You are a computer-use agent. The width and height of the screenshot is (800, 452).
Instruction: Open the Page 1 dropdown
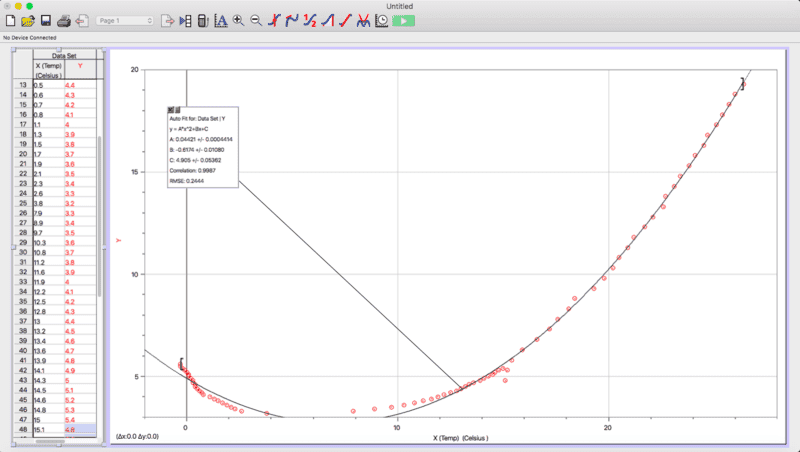coord(125,20)
